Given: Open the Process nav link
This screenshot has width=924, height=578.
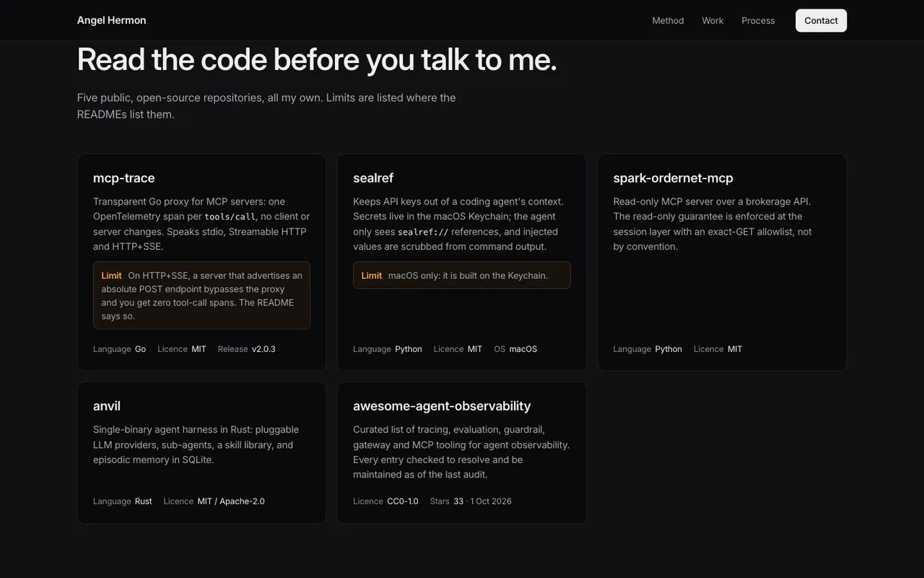Looking at the screenshot, I should pos(758,20).
